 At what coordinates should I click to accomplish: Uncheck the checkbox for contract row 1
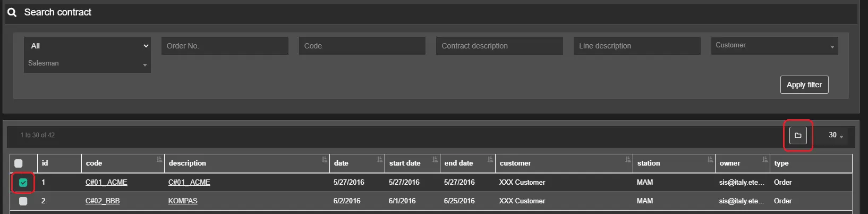23,183
